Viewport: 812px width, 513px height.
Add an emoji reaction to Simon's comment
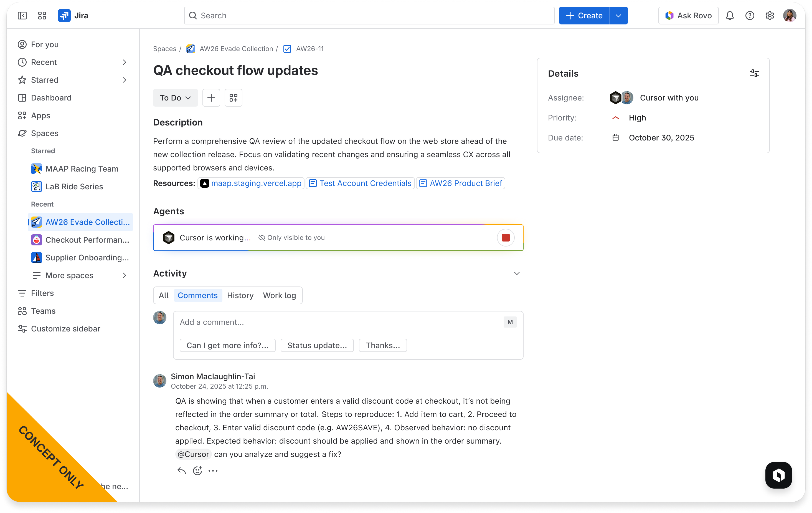tap(197, 470)
